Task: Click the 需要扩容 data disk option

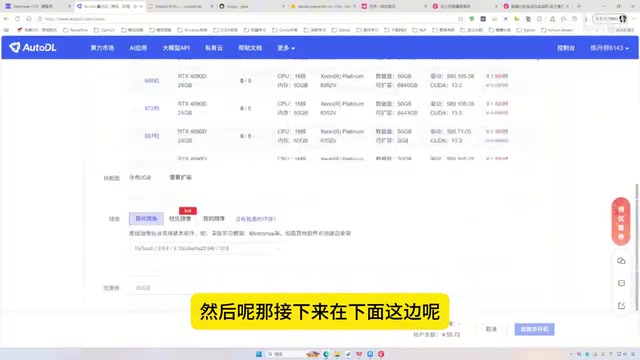Action: pos(180,178)
